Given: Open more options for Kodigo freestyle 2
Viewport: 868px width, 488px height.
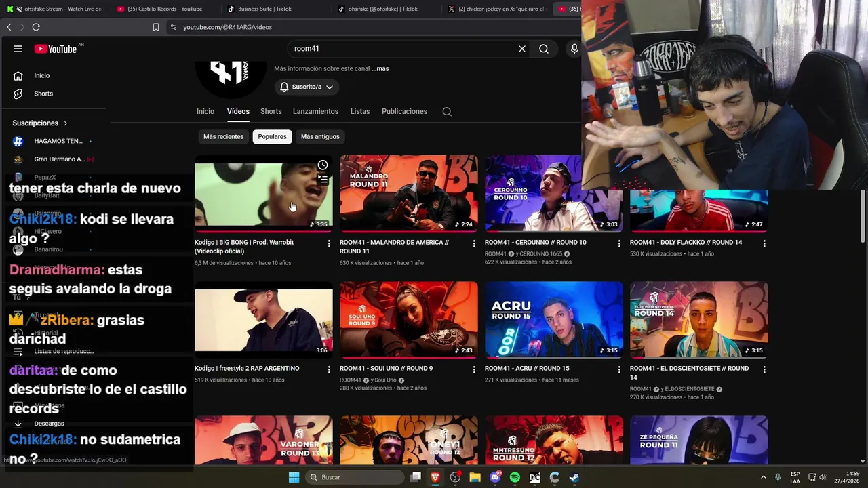Looking at the screenshot, I should [x=329, y=369].
